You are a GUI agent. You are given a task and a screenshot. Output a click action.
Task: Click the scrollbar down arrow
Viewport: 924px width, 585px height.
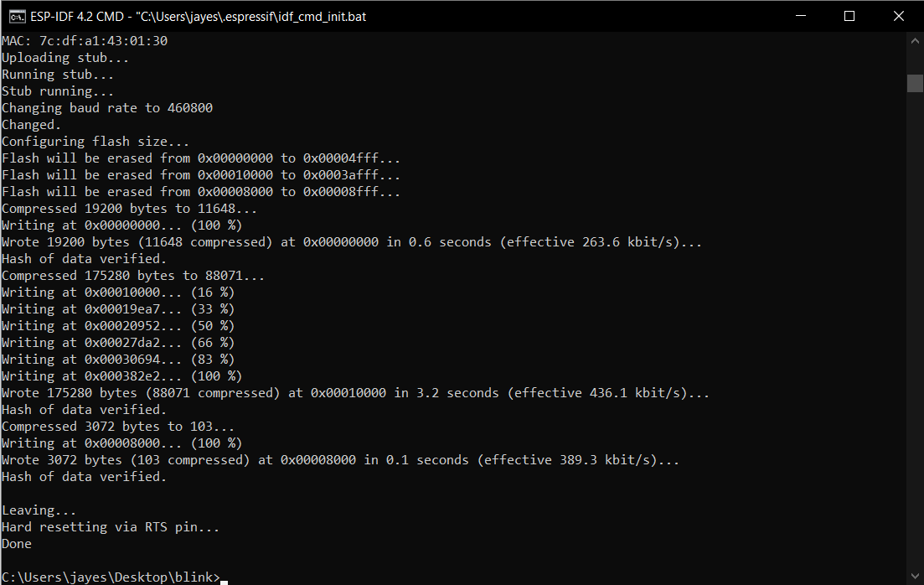pyautogui.click(x=915, y=576)
